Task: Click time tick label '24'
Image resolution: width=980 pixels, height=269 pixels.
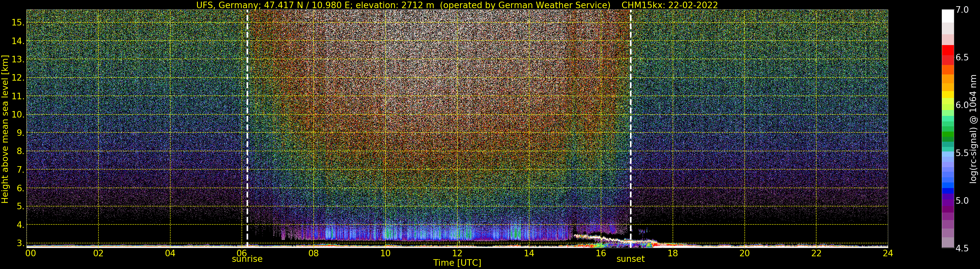Action: [888, 253]
